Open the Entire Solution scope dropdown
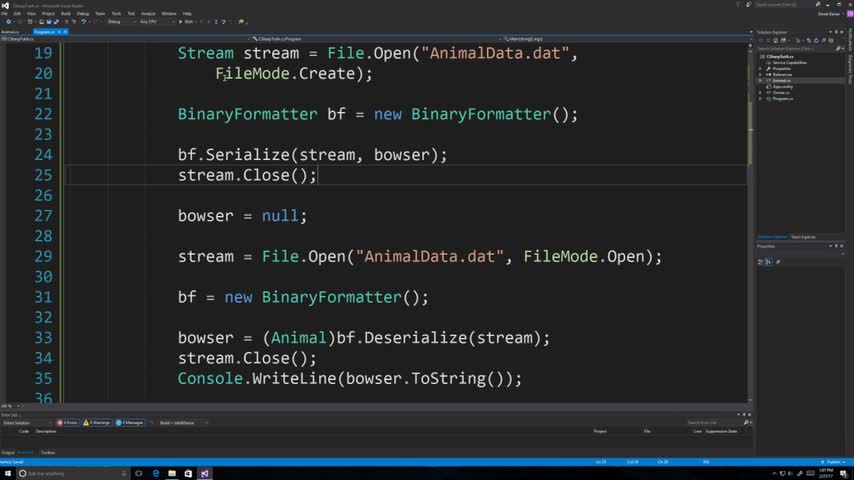Screen dimensions: 854x480 [27, 423]
